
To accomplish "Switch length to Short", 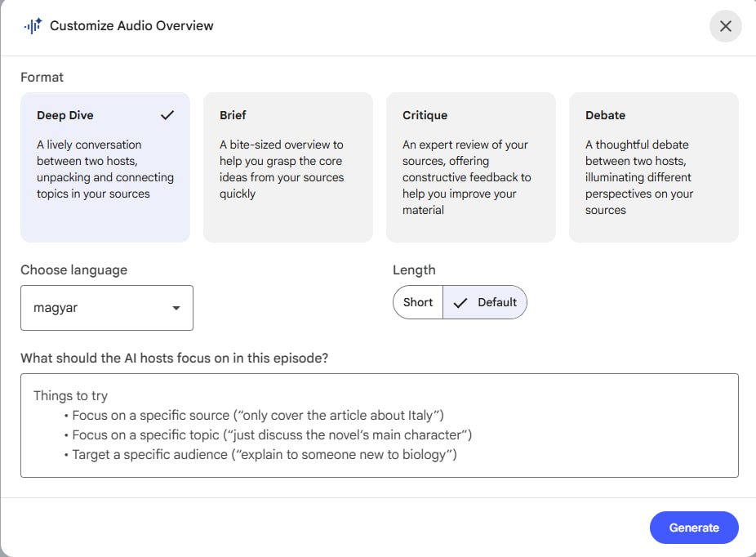I will [x=418, y=302].
